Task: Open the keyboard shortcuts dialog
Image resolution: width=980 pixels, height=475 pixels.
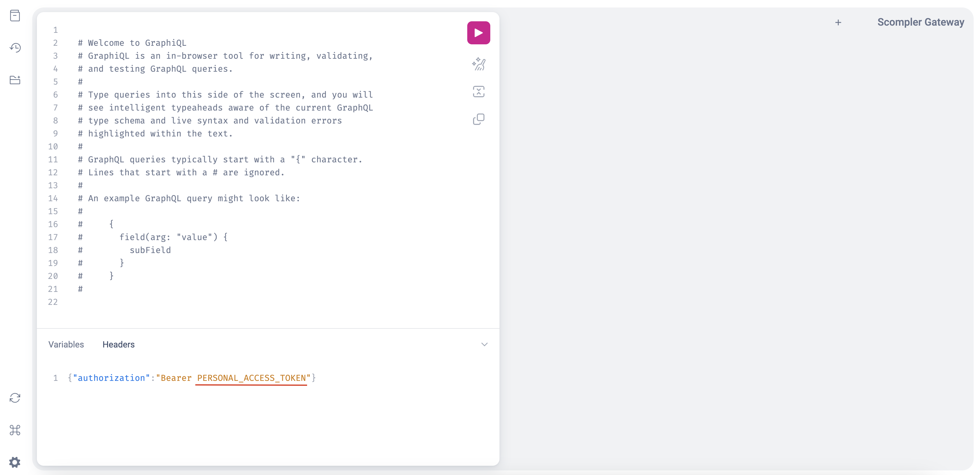Action: pyautogui.click(x=15, y=430)
